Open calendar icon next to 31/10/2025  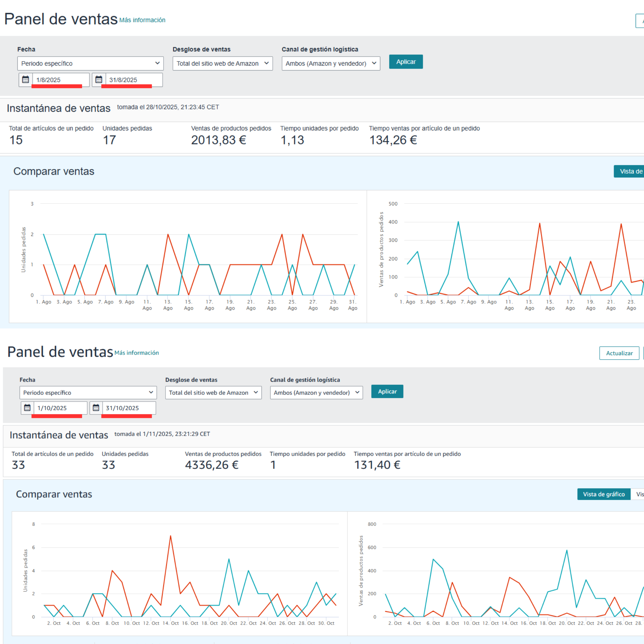click(96, 408)
